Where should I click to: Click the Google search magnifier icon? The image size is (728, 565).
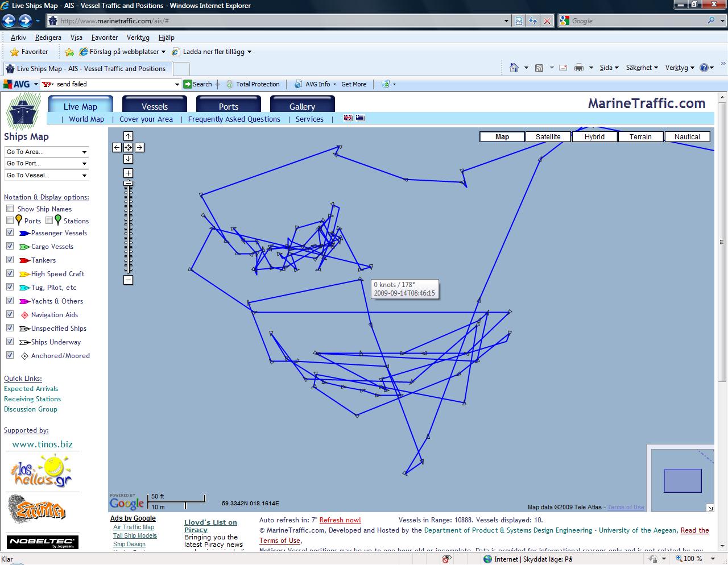[x=711, y=21]
